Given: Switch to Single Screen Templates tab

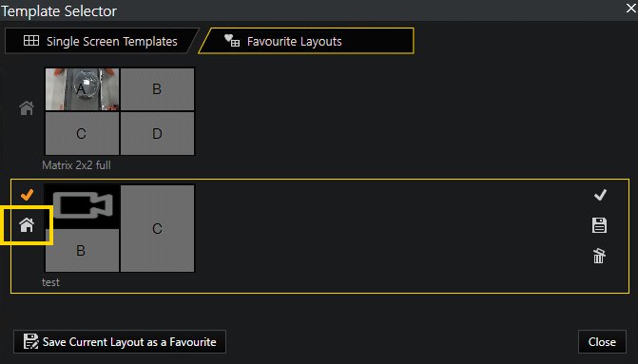Looking at the screenshot, I should 100,41.
